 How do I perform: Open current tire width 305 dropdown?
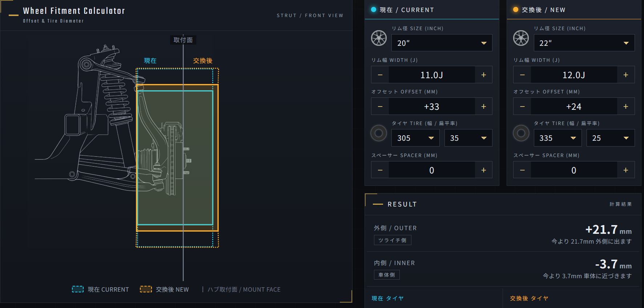pos(415,138)
